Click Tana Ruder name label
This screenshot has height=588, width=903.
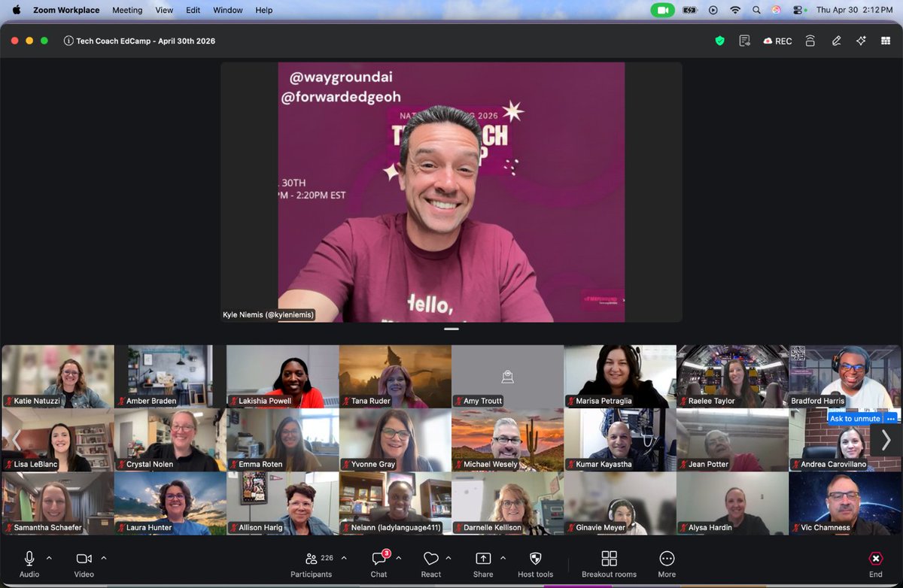pyautogui.click(x=371, y=402)
